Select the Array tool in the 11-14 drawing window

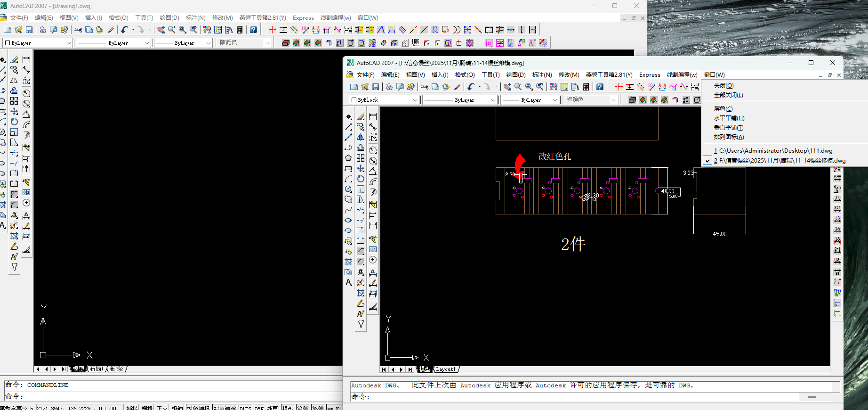[x=361, y=158]
